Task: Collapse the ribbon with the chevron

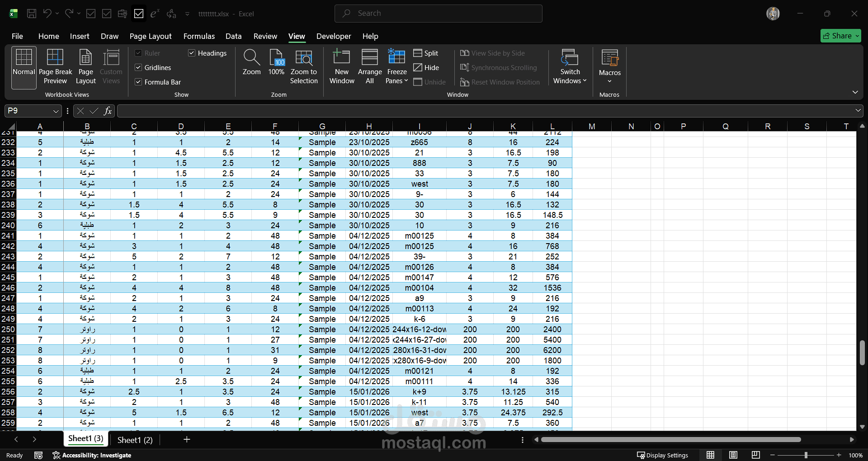Action: pos(855,92)
